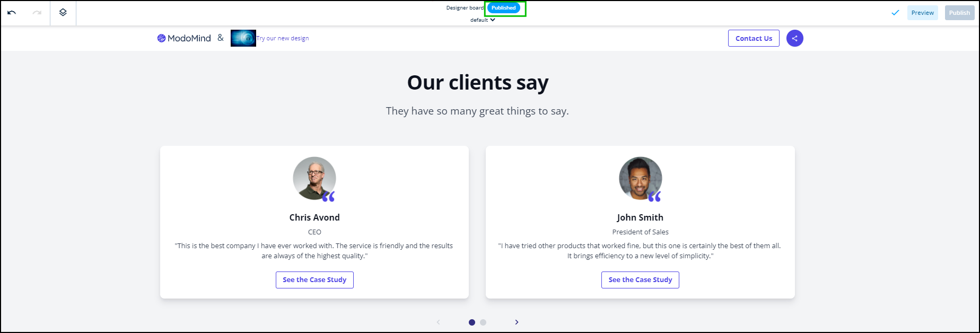The image size is (980, 333).
Task: Open John Smith's See the Case Study
Action: pos(640,280)
